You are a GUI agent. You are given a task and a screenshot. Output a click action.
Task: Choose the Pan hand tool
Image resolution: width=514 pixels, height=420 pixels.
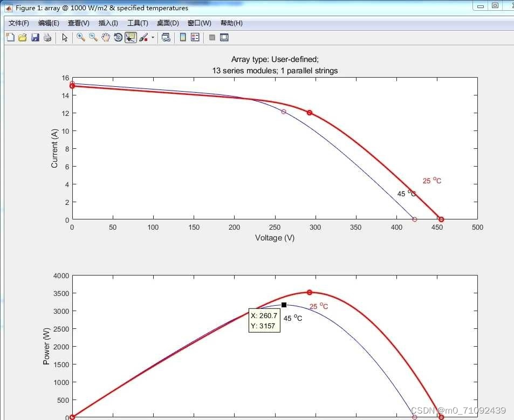point(106,37)
